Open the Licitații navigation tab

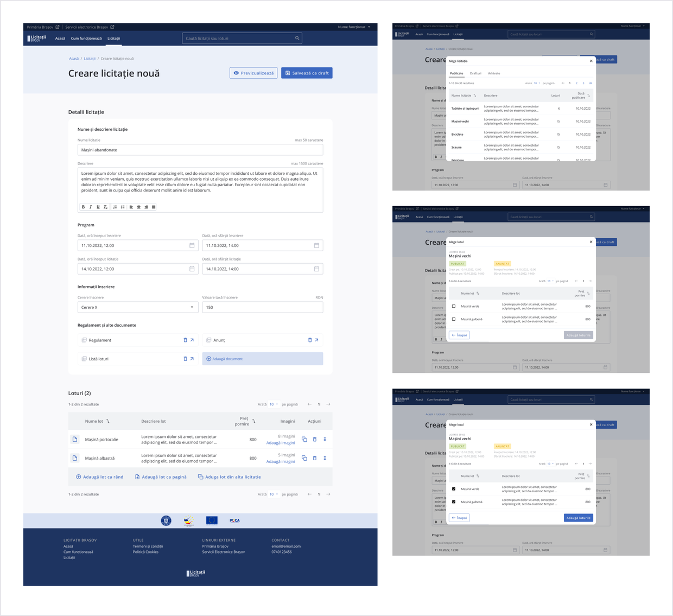(x=113, y=39)
